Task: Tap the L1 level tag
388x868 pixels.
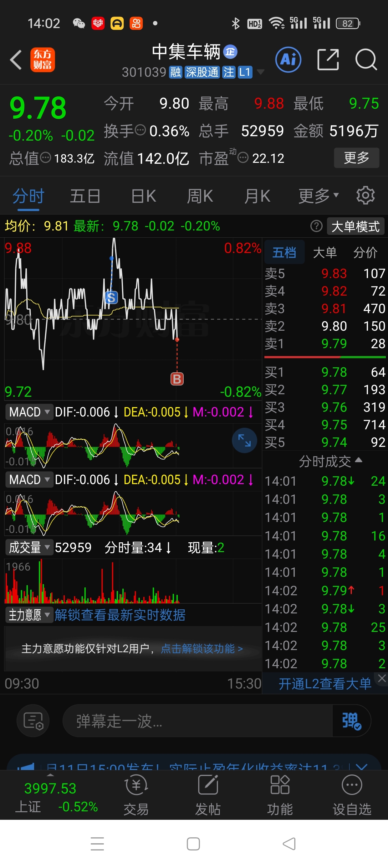Action: pos(245,72)
